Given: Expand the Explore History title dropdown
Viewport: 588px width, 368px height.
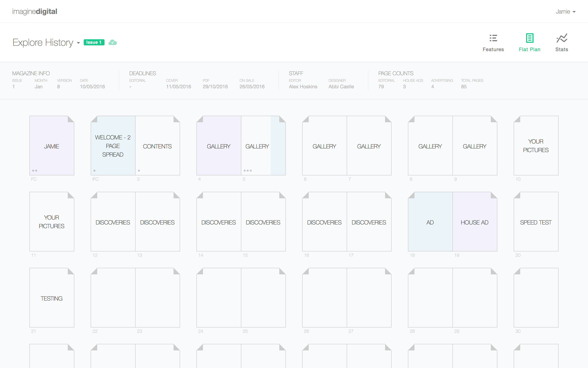Looking at the screenshot, I should (78, 43).
